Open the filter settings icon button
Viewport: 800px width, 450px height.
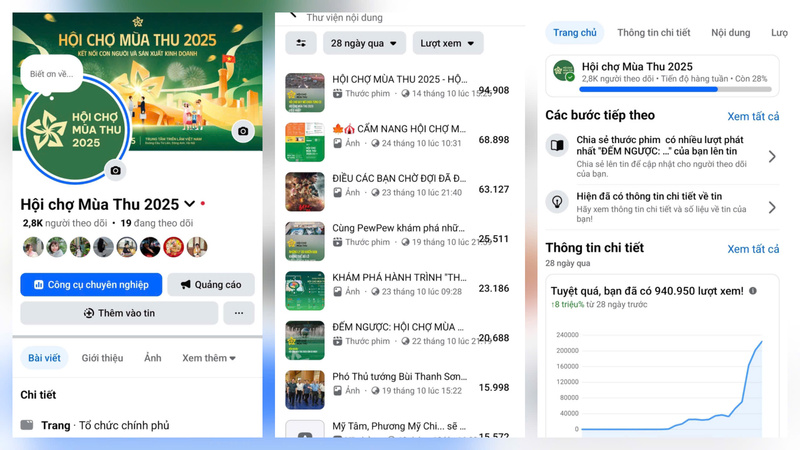click(x=301, y=43)
